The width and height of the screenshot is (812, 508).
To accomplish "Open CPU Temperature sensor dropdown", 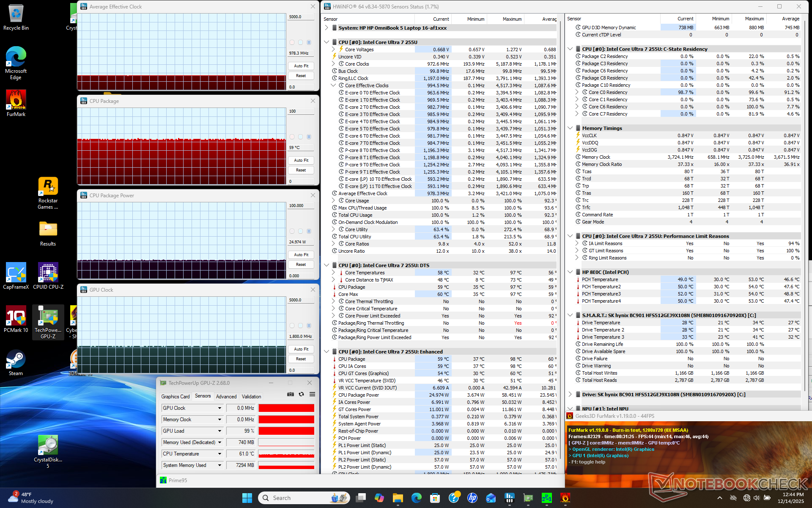I will 219,454.
